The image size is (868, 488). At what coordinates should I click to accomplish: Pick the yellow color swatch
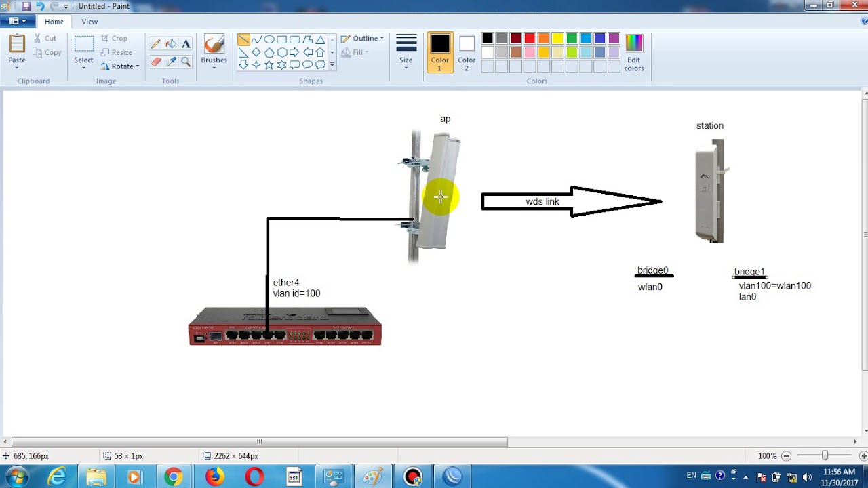pyautogui.click(x=557, y=39)
